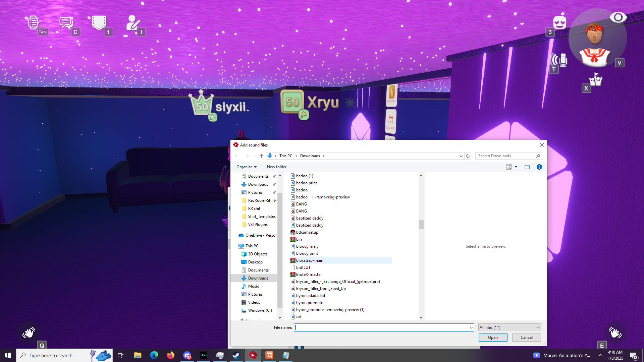644x362 pixels.
Task: Open the Rec Room watch menu icon
Action: pyautogui.click(x=33, y=22)
